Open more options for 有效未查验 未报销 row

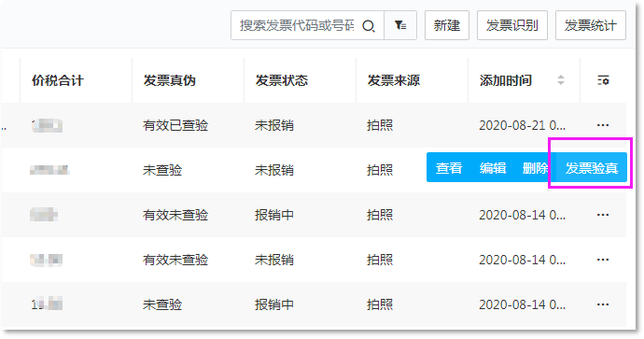coord(603,260)
